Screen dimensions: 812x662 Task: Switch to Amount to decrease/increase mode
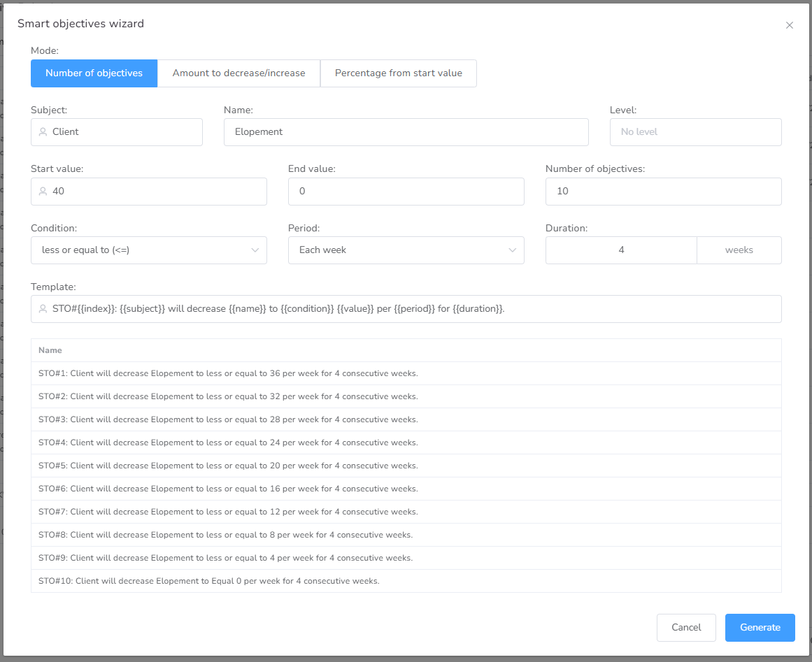[x=238, y=73]
